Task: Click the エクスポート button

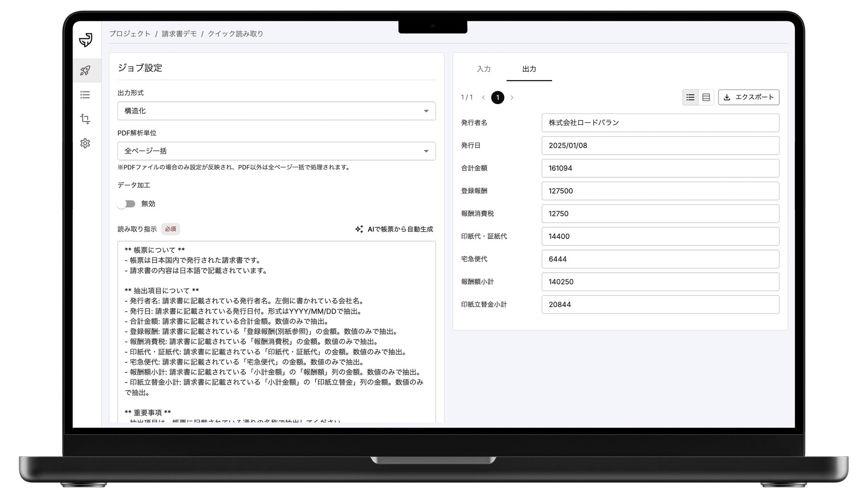Action: click(749, 97)
